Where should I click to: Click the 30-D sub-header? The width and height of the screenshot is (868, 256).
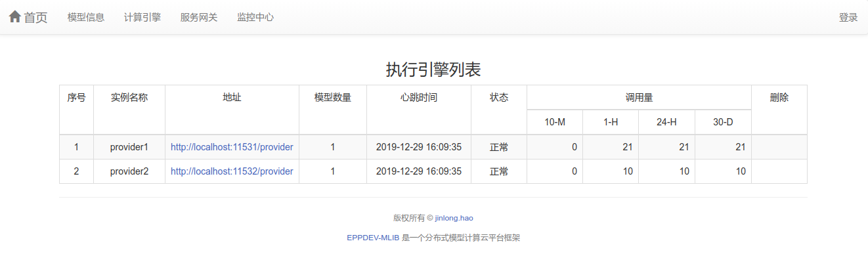[723, 122]
